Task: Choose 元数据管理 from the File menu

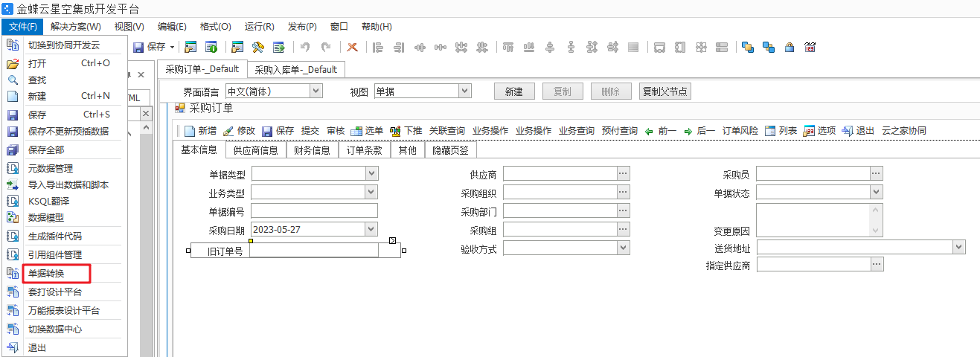Action: (64, 168)
